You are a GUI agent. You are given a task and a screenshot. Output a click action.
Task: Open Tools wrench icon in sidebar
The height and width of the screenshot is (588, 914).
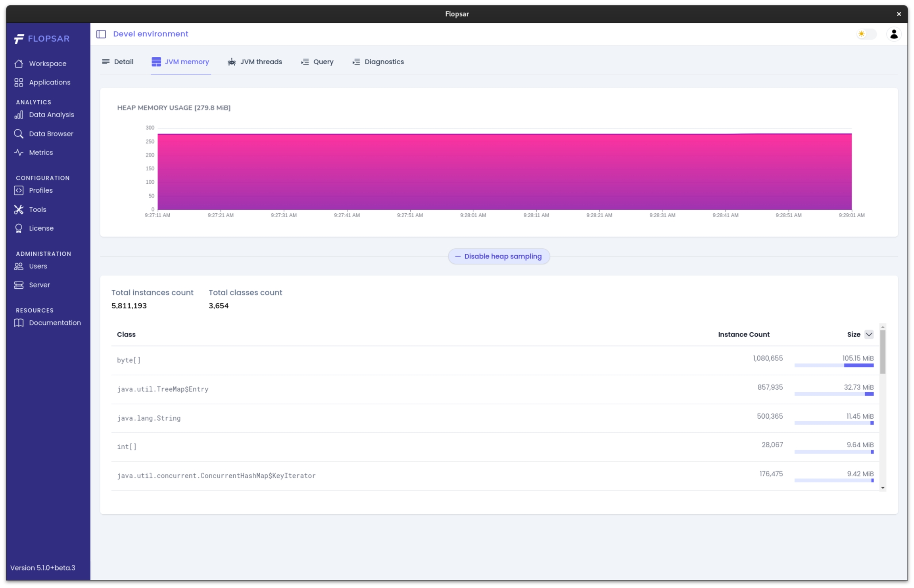coord(19,209)
